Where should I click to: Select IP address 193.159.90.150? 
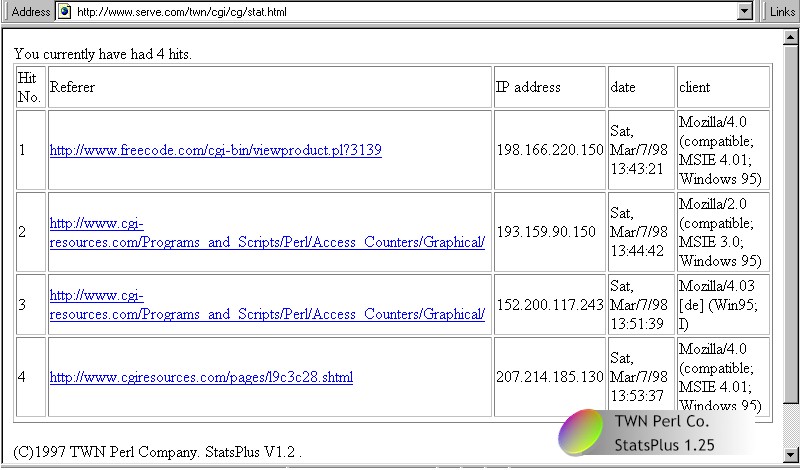pos(546,232)
